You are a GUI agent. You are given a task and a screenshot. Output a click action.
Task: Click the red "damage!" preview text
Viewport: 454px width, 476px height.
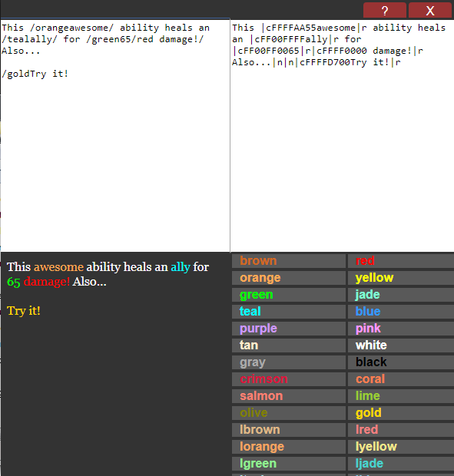pos(47,283)
